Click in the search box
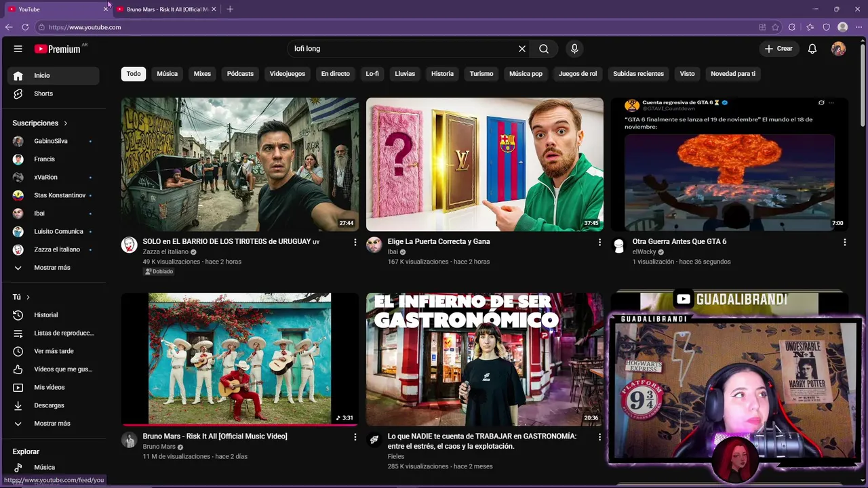 click(403, 49)
